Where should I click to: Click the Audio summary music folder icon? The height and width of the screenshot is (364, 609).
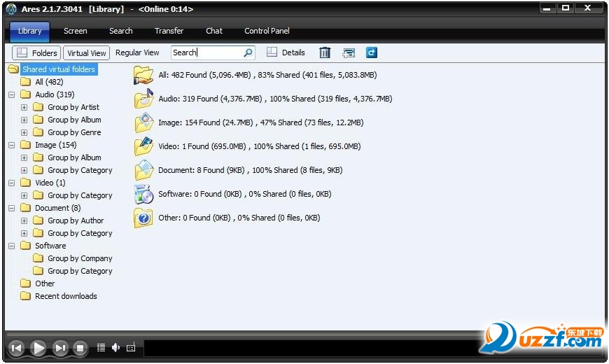pyautogui.click(x=144, y=99)
